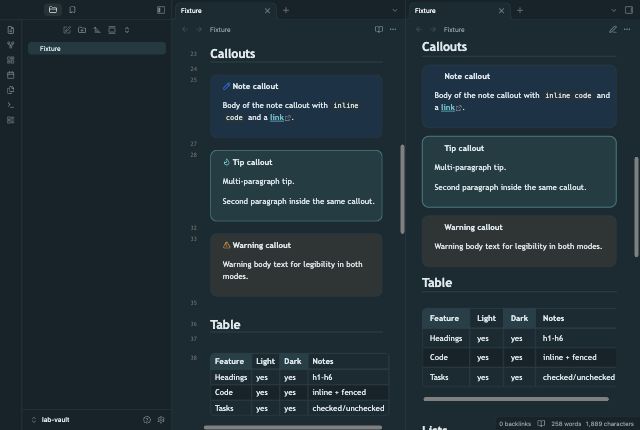Open the link in right pane Note callout

click(x=448, y=108)
